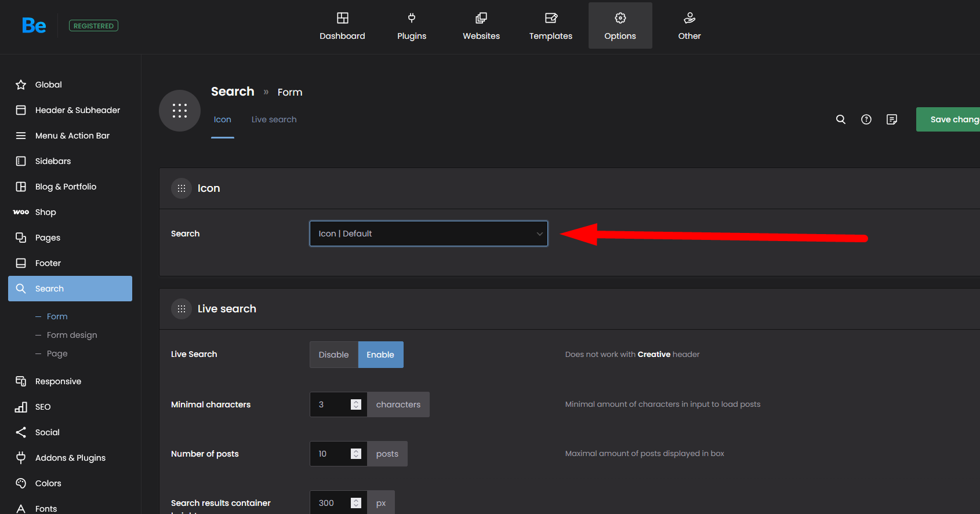Open Colors settings in sidebar
Screen dimensions: 980x514
[x=48, y=483]
